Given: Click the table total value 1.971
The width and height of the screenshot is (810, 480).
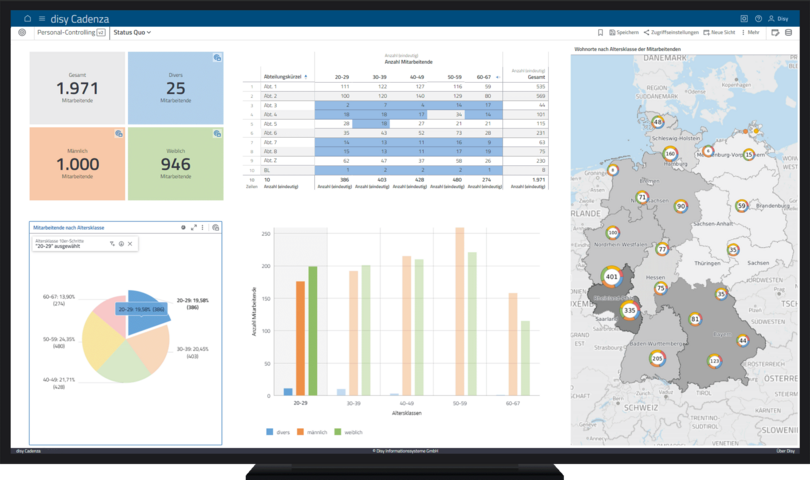Looking at the screenshot, I should [538, 180].
